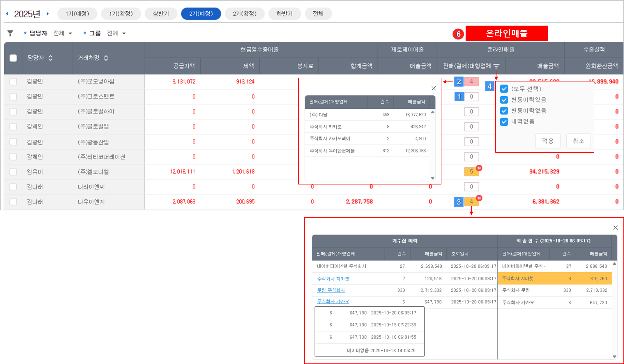The height and width of the screenshot is (364, 624).
Task: Click 주식회사 카카오페이 row in popup
Action: [x=367, y=139]
